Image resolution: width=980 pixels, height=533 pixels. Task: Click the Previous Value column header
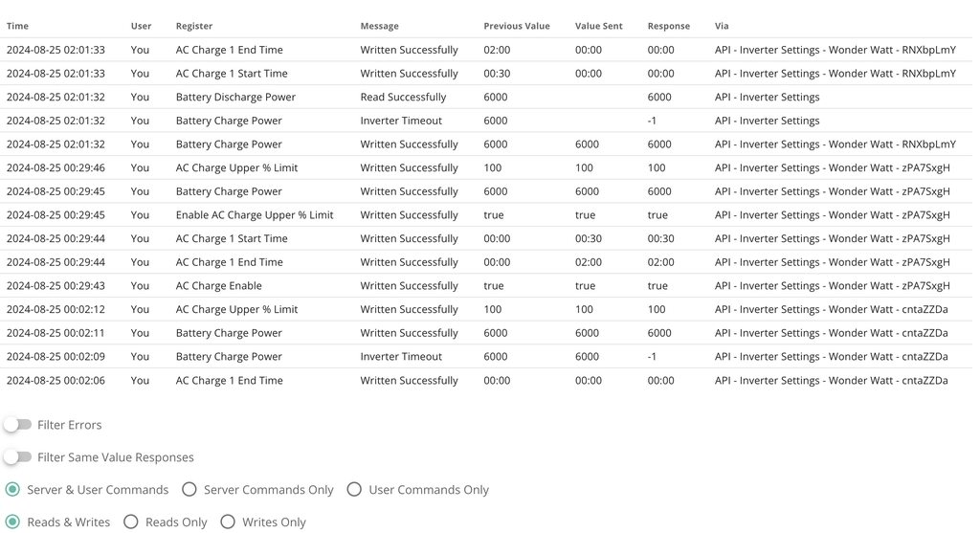pyautogui.click(x=516, y=26)
